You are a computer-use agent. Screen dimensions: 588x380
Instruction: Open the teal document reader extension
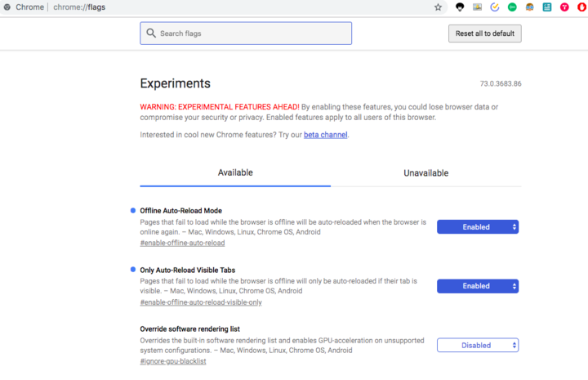[547, 7]
